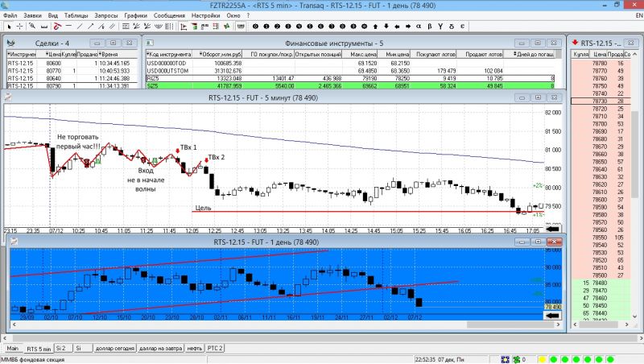The image size is (644, 364).
Task: Click the yellow connection status indicator
Action: tap(542, 359)
